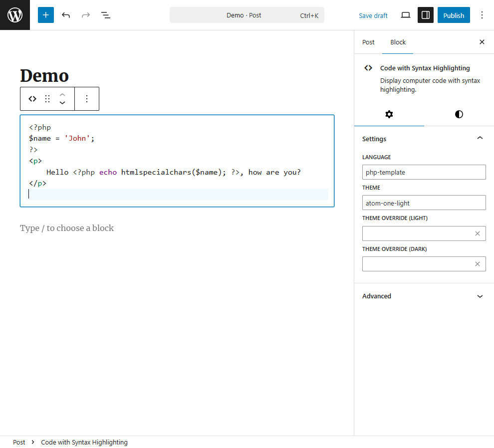
Task: Close the Settings sidebar
Action: pyautogui.click(x=482, y=42)
